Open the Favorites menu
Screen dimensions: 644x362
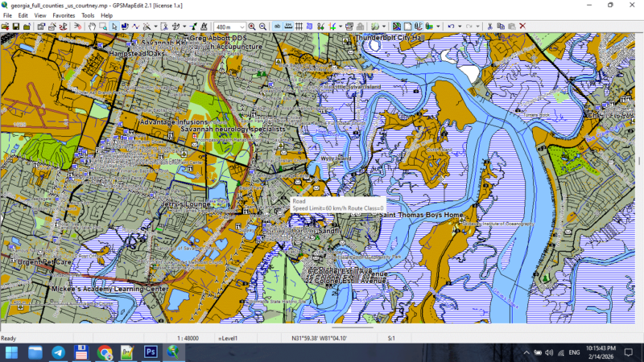tap(64, 15)
